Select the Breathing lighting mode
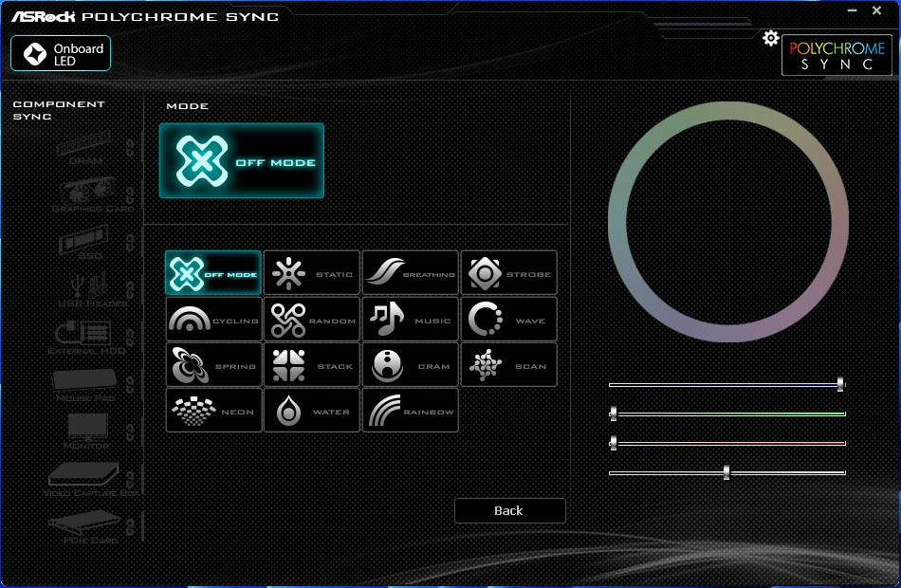Viewport: 901px width, 588px height. (x=411, y=272)
